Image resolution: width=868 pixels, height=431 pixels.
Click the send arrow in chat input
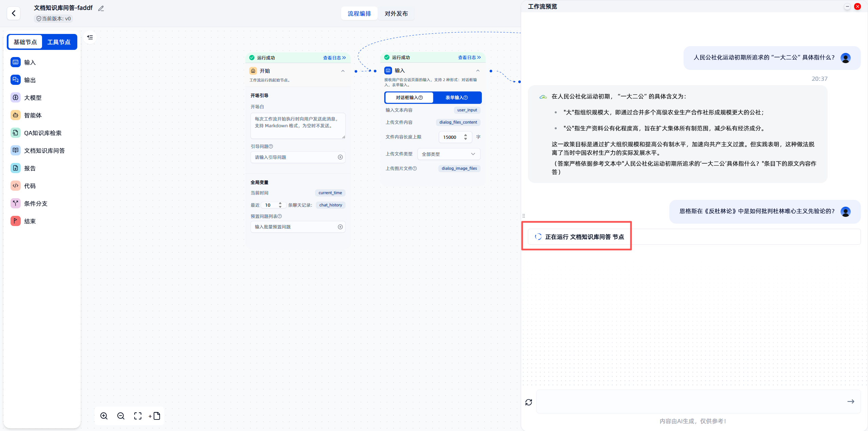[851, 401]
